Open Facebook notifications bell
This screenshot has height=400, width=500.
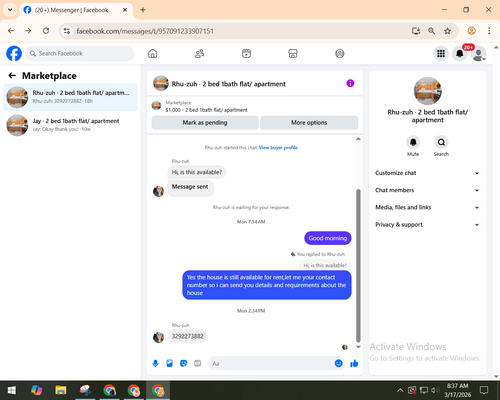coord(460,53)
